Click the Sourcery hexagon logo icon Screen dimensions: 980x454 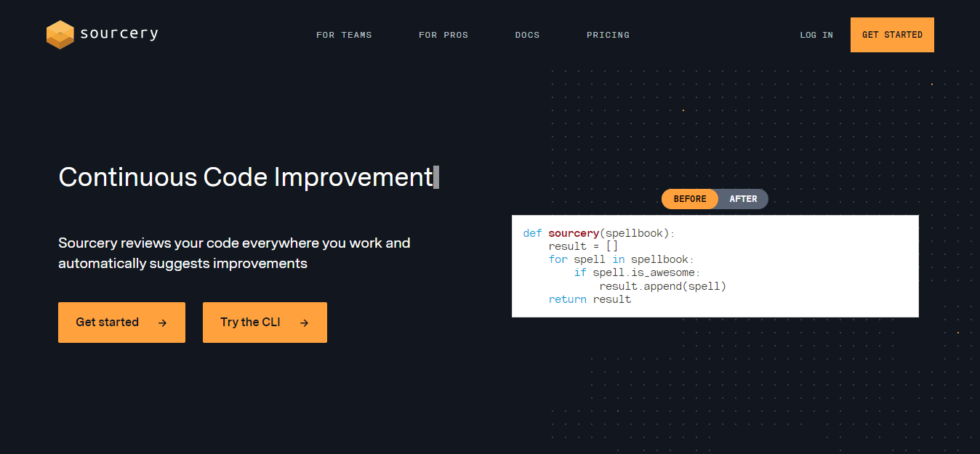[x=60, y=35]
